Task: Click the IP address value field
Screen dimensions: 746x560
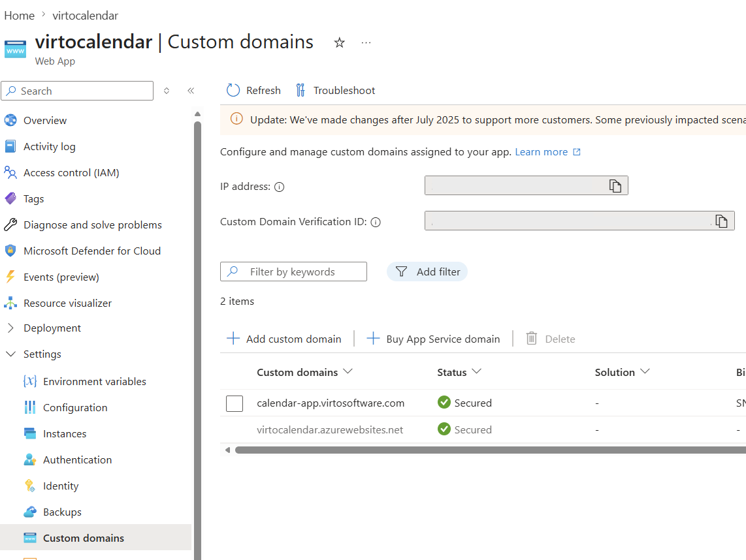Action: coord(527,185)
